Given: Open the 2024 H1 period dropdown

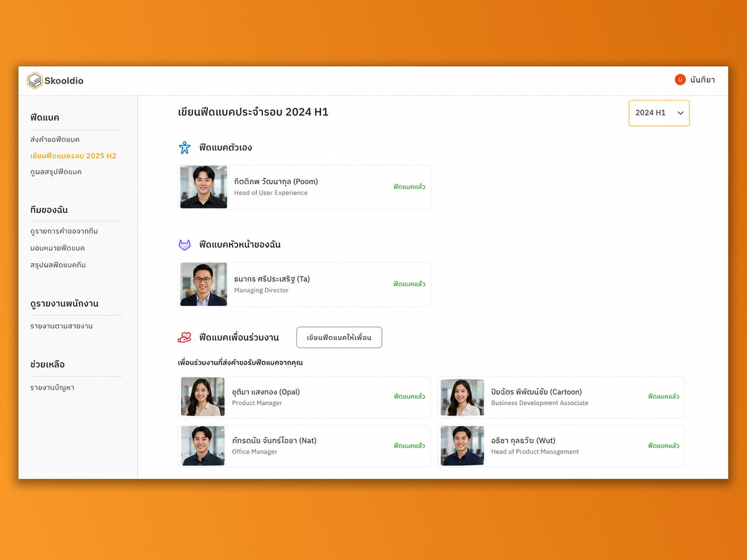Looking at the screenshot, I should (x=659, y=113).
